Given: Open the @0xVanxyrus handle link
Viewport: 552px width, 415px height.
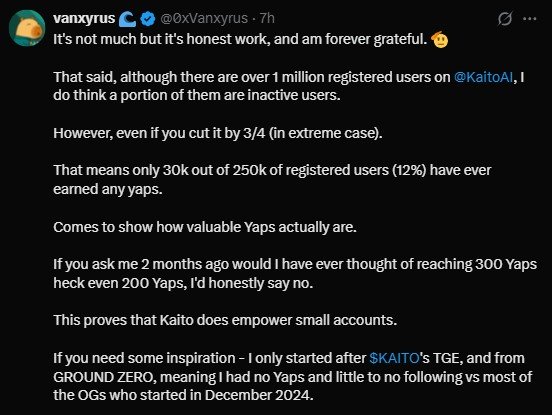Looking at the screenshot, I should click(204, 18).
